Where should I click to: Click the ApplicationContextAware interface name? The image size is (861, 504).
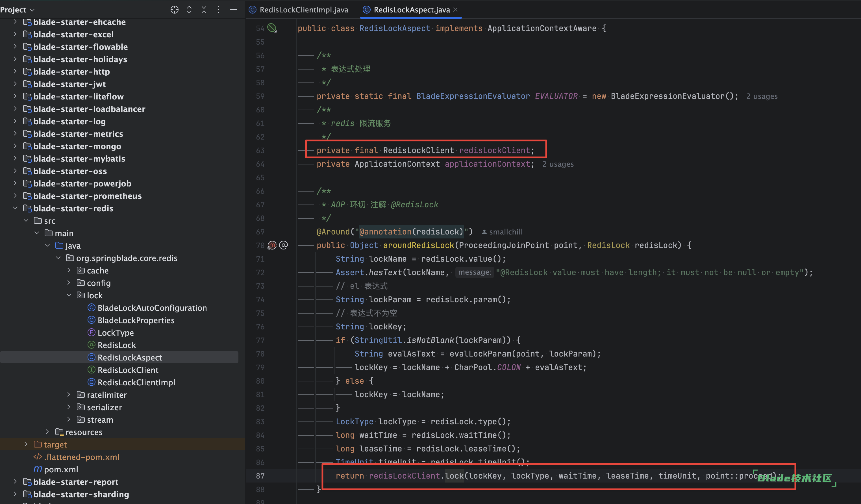pos(542,28)
